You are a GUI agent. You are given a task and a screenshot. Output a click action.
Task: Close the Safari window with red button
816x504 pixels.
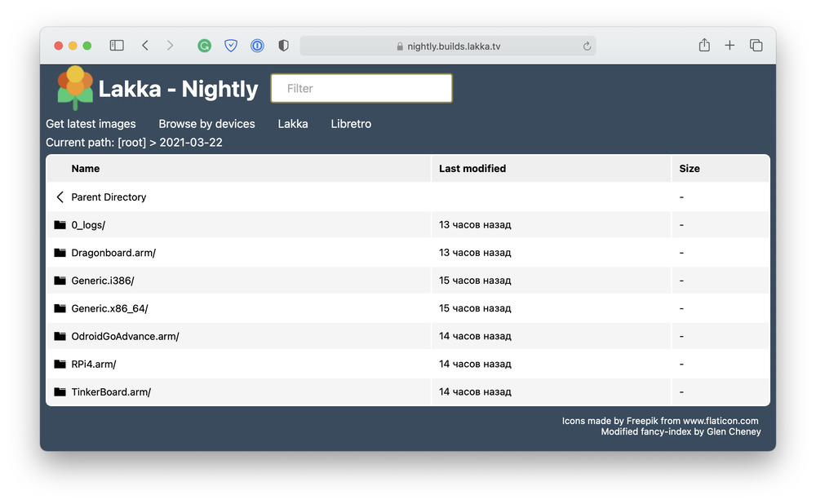[x=59, y=46]
